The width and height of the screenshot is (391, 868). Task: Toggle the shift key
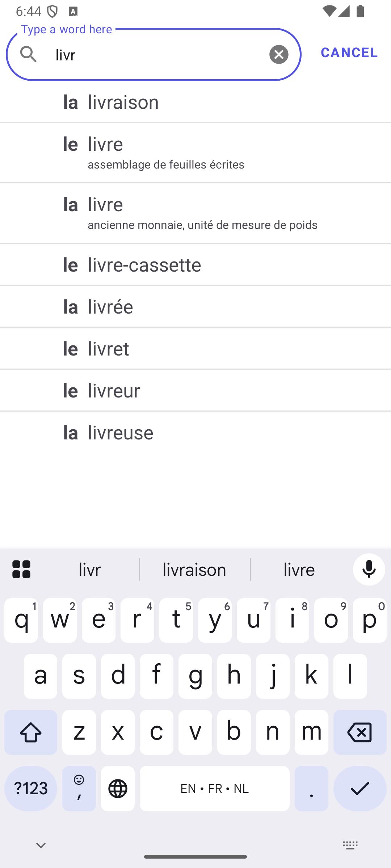pyautogui.click(x=31, y=732)
